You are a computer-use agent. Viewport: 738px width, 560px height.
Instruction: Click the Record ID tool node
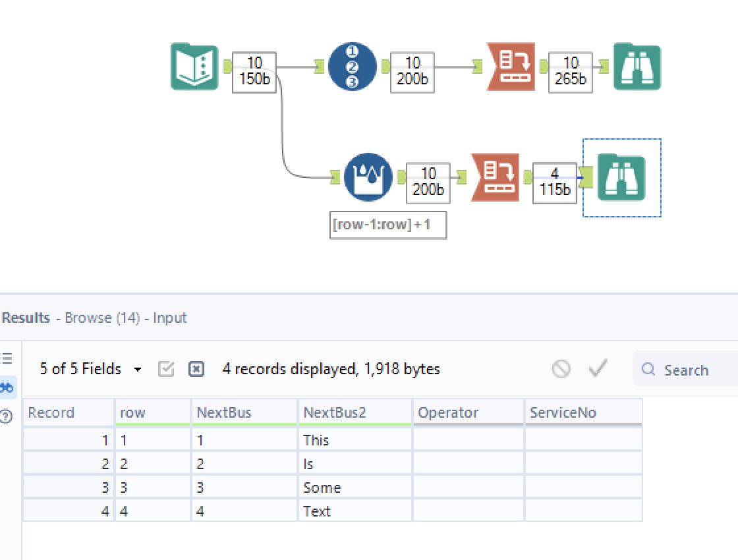352,67
